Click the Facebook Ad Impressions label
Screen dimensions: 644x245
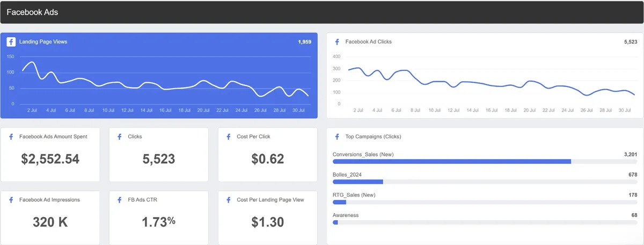click(49, 199)
